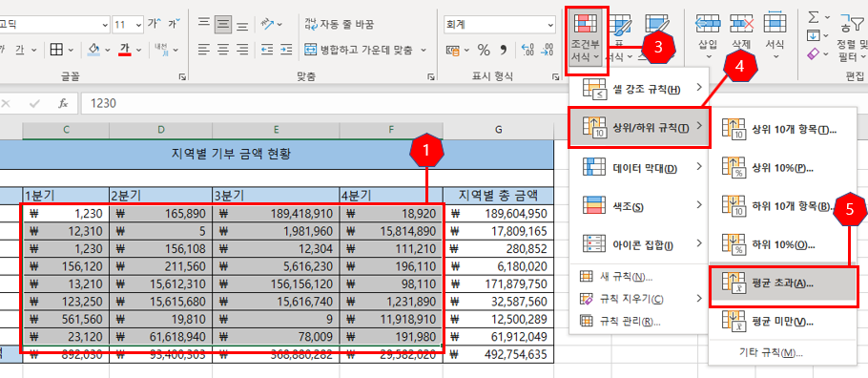Click the insert function fx icon
Viewport: 868px width, 378px height.
click(63, 103)
